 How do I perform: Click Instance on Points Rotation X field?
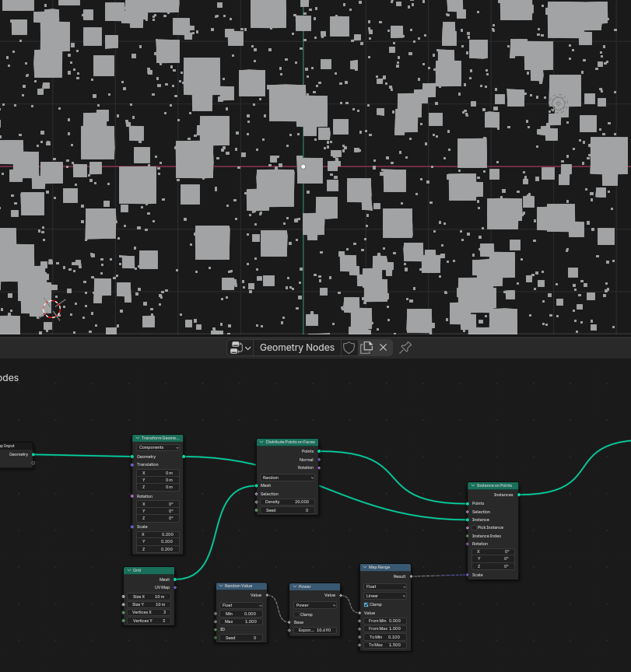tap(493, 551)
